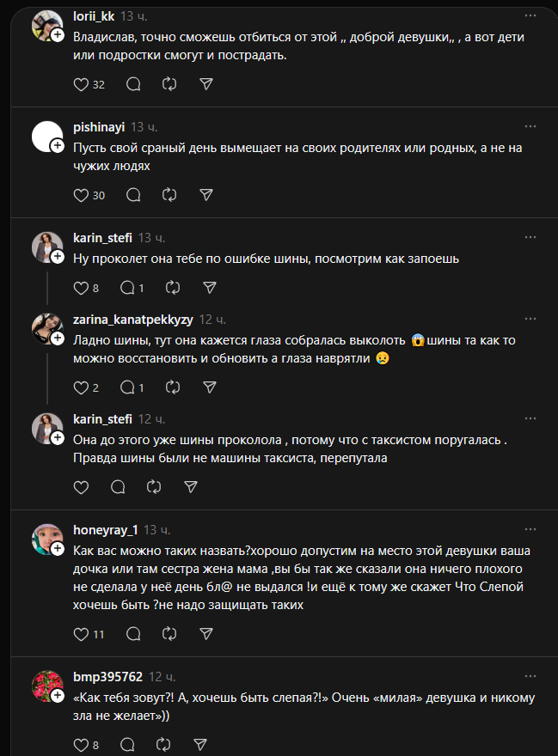Like pishinayi's comment with 30 likes
Image resolution: width=558 pixels, height=756 pixels.
coord(82,195)
